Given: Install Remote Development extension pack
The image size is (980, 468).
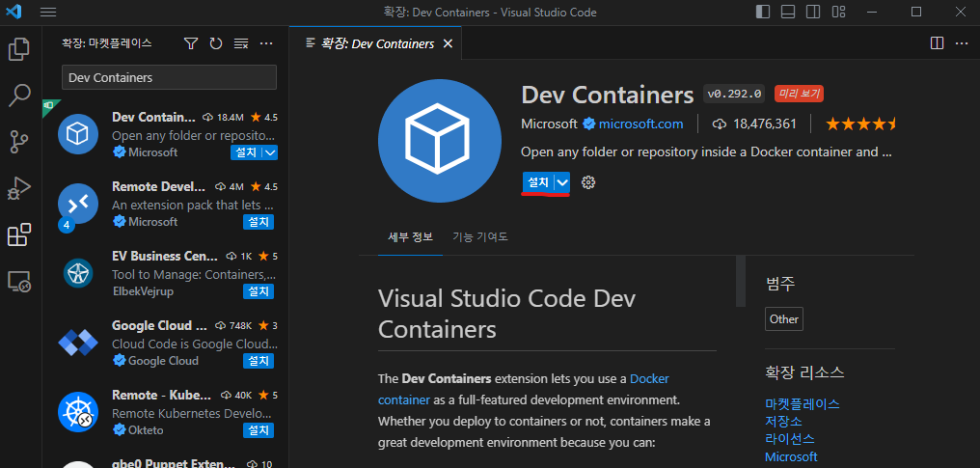Looking at the screenshot, I should coord(259,222).
